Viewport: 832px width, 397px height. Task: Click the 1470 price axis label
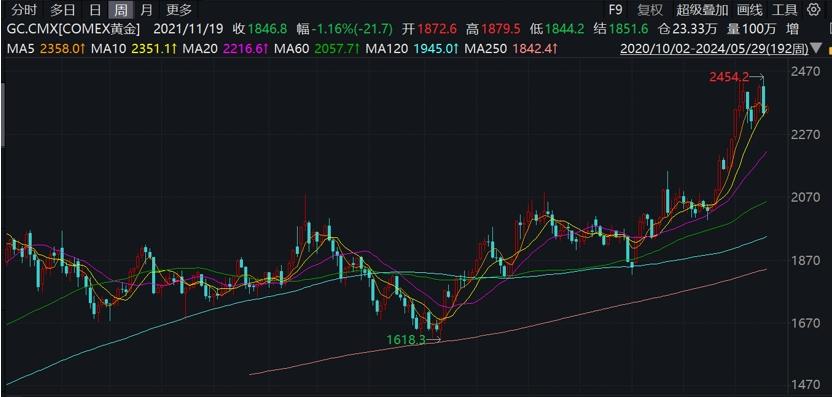(x=804, y=386)
